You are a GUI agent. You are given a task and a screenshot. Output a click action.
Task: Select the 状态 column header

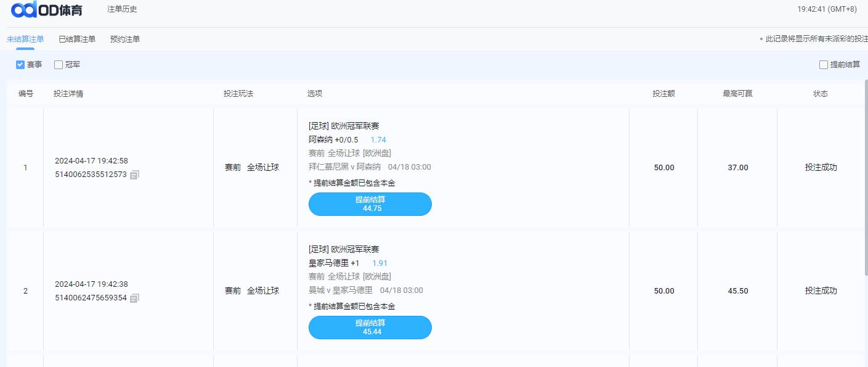point(821,94)
